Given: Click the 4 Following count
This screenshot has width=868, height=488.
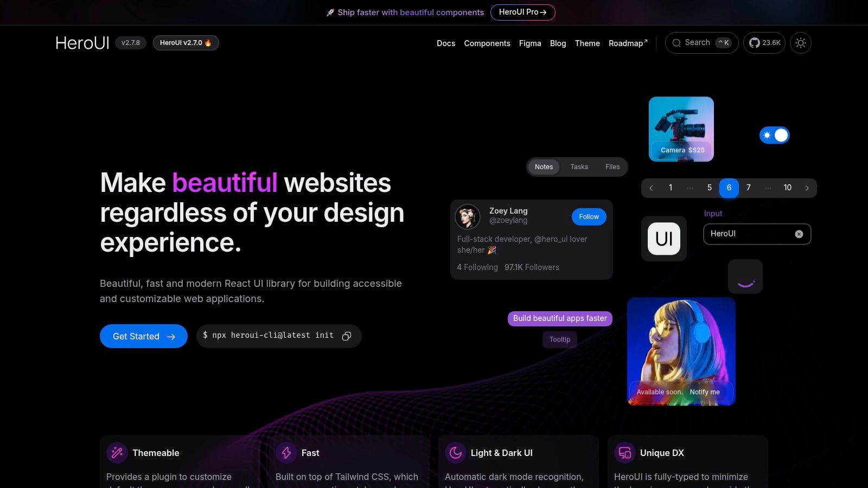Looking at the screenshot, I should tap(477, 267).
